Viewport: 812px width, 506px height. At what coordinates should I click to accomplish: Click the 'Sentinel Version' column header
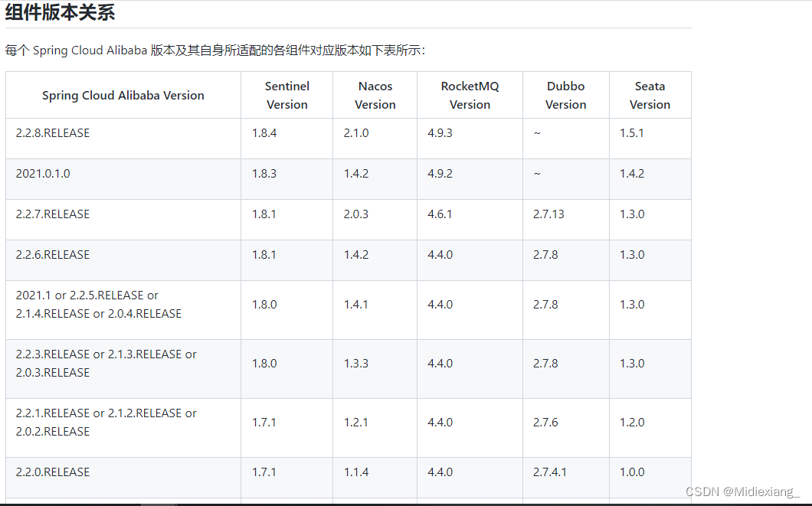(287, 95)
